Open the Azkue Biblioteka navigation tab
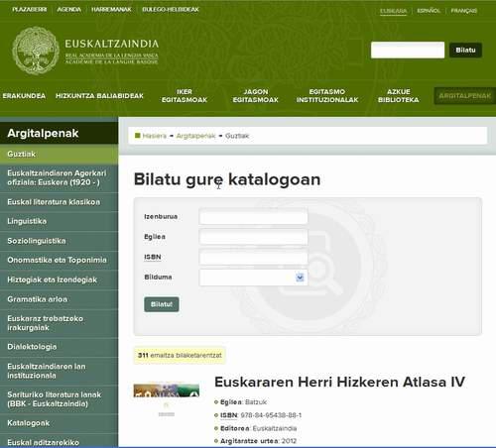The image size is (496, 448). coord(399,96)
